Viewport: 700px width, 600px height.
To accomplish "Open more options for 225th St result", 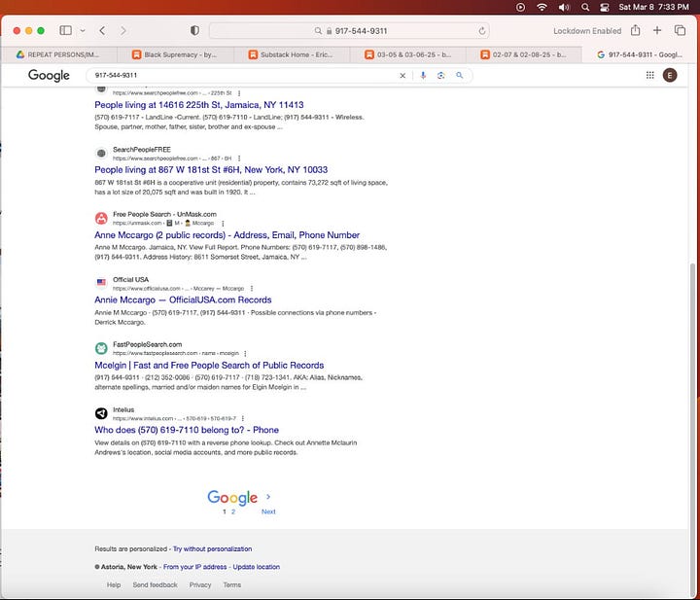I will point(239,93).
